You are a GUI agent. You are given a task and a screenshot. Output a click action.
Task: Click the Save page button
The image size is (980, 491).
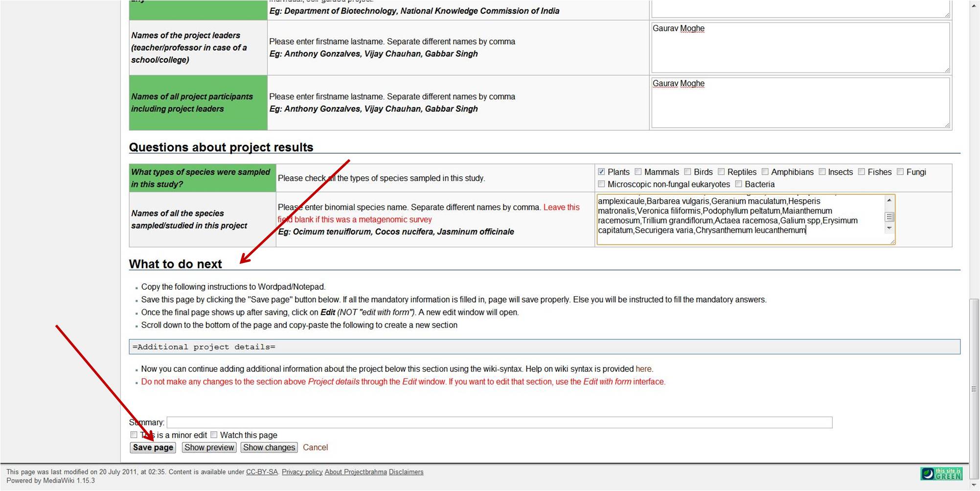[x=153, y=447]
